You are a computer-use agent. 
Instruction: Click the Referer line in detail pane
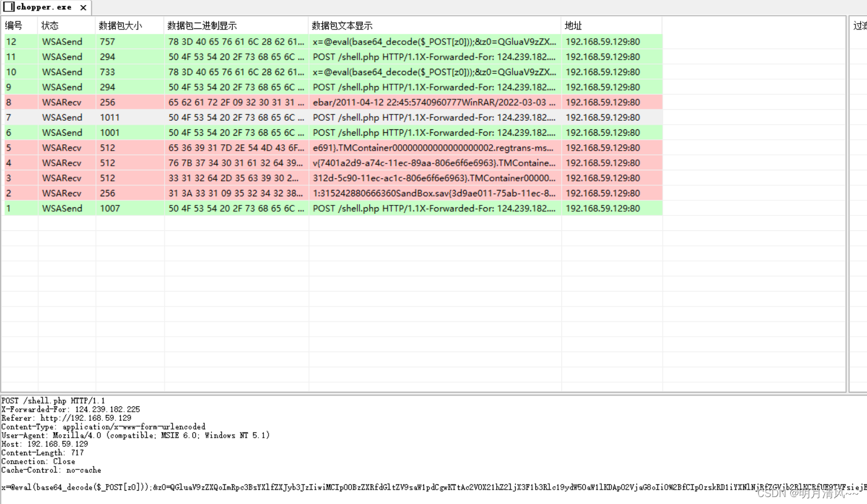[66, 418]
